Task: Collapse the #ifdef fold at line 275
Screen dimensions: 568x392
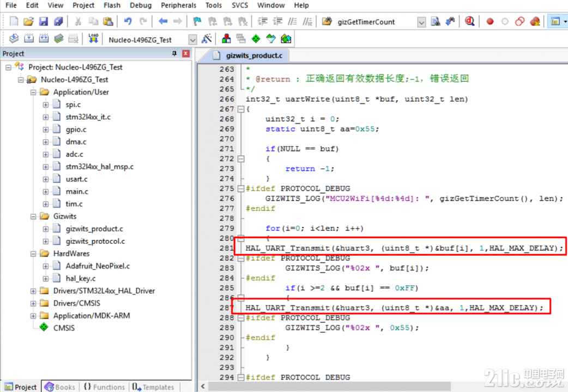Action: point(240,188)
